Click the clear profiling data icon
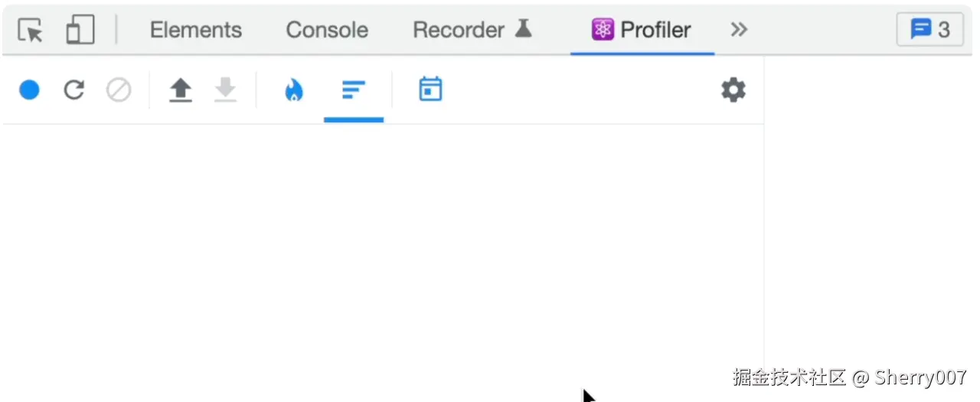 tap(119, 90)
